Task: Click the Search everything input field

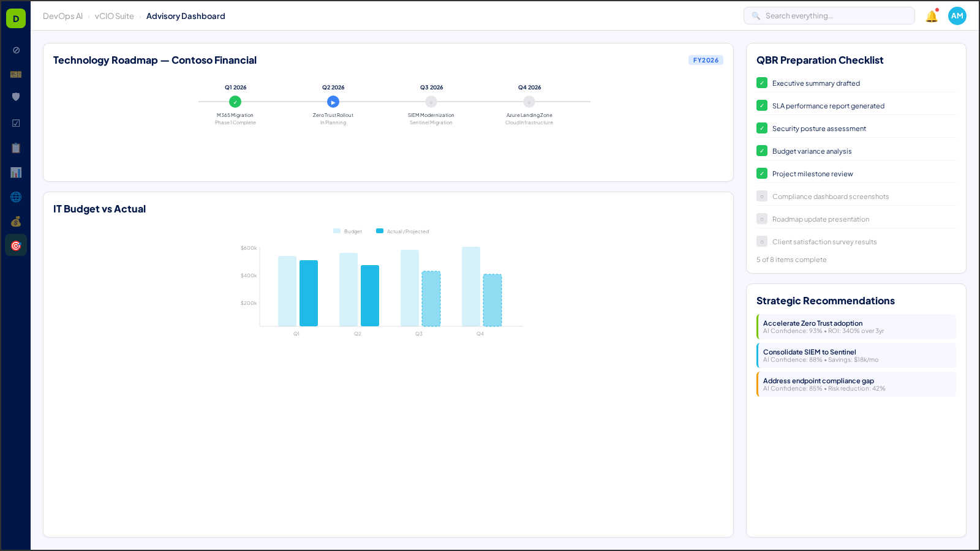Action: (x=829, y=15)
